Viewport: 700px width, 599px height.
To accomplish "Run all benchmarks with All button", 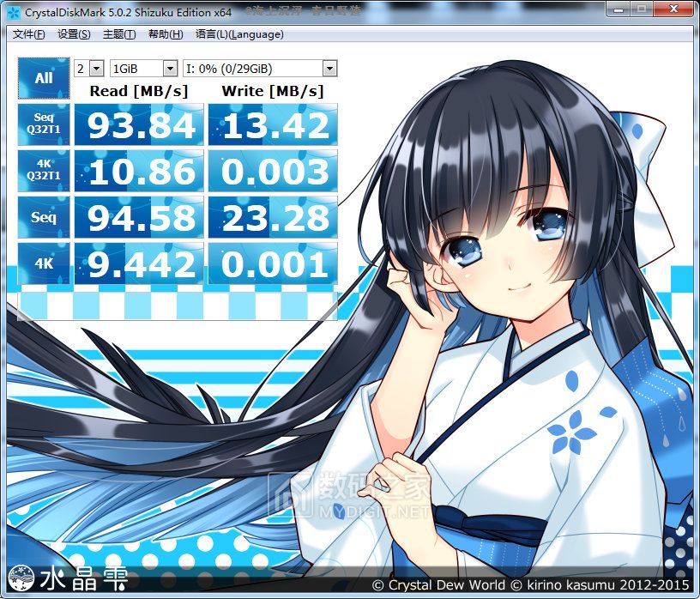I will (x=44, y=78).
